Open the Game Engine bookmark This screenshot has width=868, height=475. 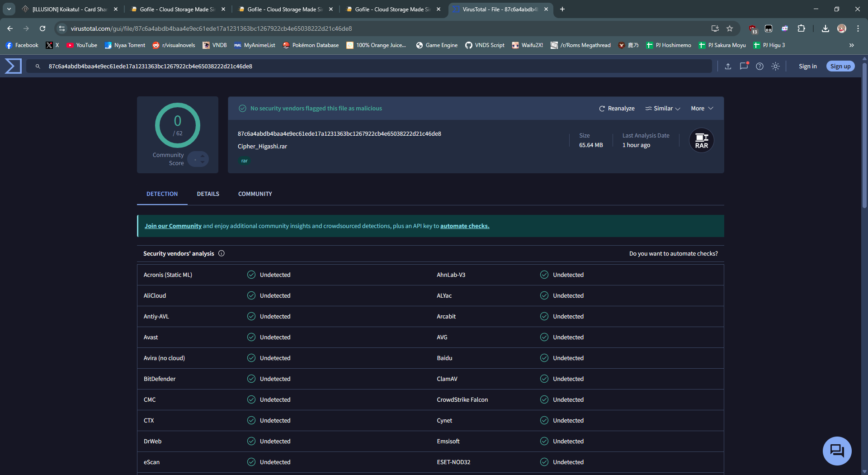click(x=437, y=45)
